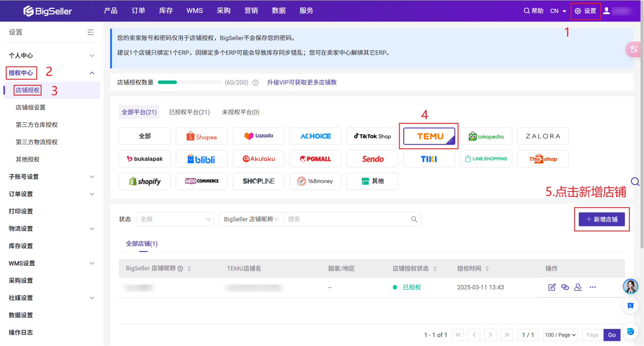Click the 新增店铺 button
This screenshot has height=346, width=644.
[x=602, y=219]
